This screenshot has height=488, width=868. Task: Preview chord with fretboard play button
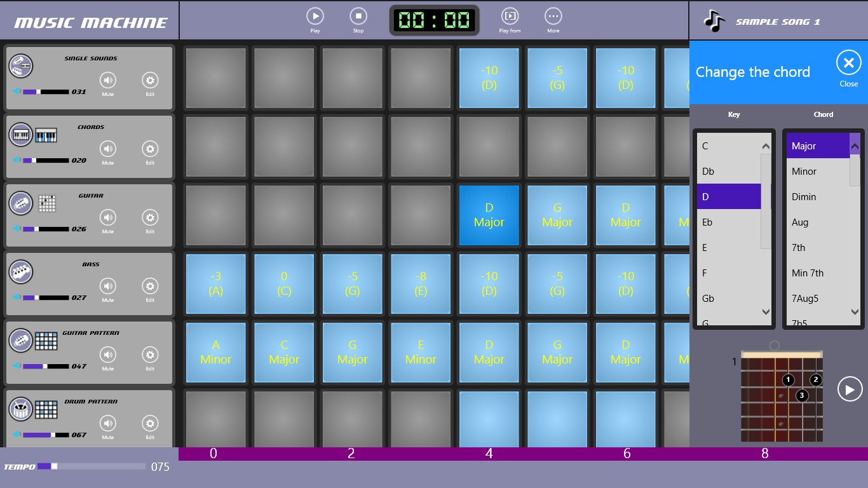[x=850, y=389]
